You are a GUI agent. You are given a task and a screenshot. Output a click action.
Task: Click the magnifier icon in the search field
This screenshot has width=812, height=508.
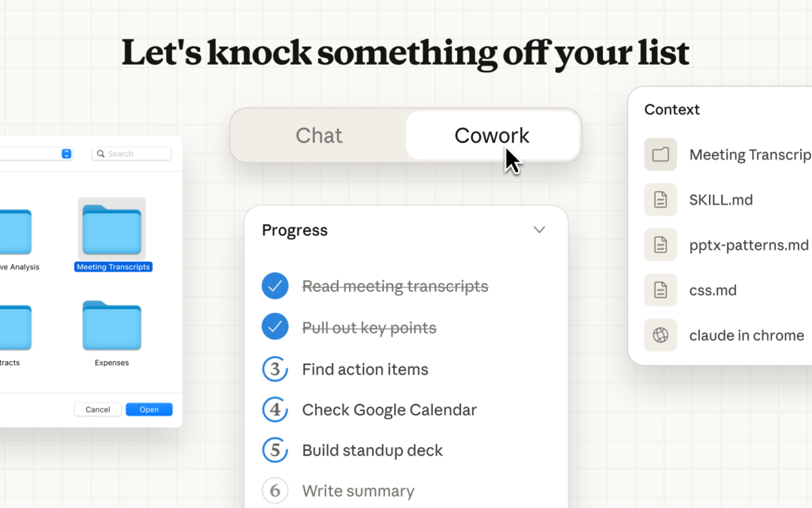coord(100,154)
